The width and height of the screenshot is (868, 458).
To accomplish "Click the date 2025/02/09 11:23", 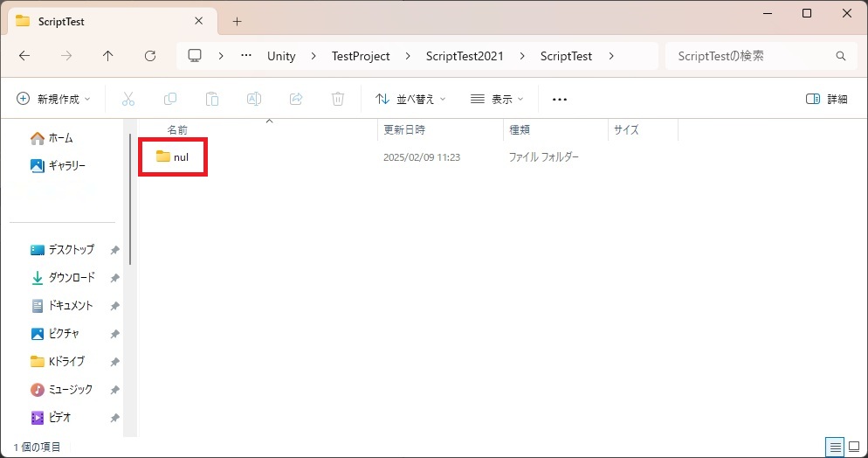I will (422, 157).
